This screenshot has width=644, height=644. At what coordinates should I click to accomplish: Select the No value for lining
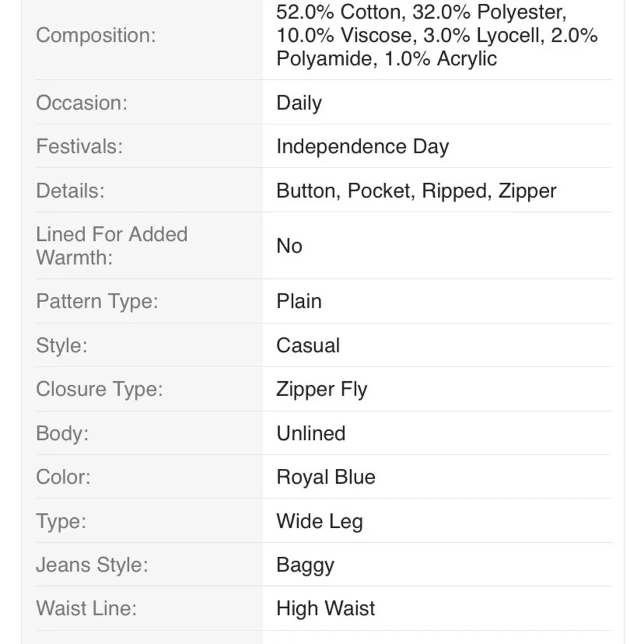pos(289,245)
